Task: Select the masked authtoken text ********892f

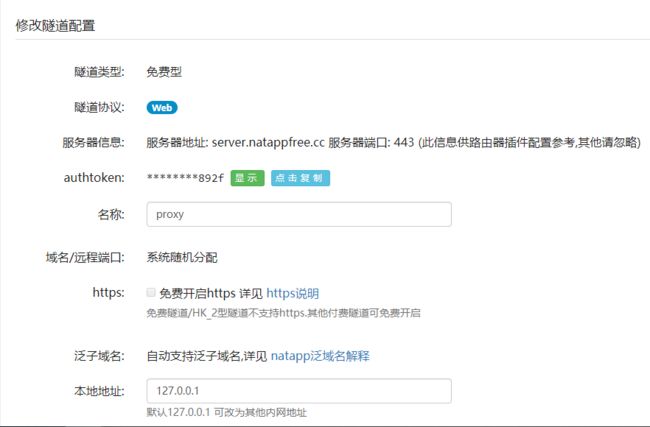Action: [185, 178]
